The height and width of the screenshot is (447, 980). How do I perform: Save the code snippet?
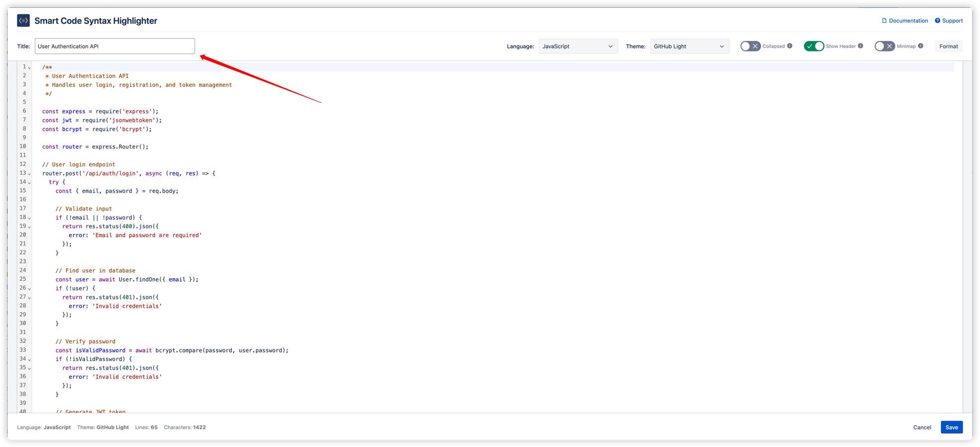pyautogui.click(x=951, y=427)
